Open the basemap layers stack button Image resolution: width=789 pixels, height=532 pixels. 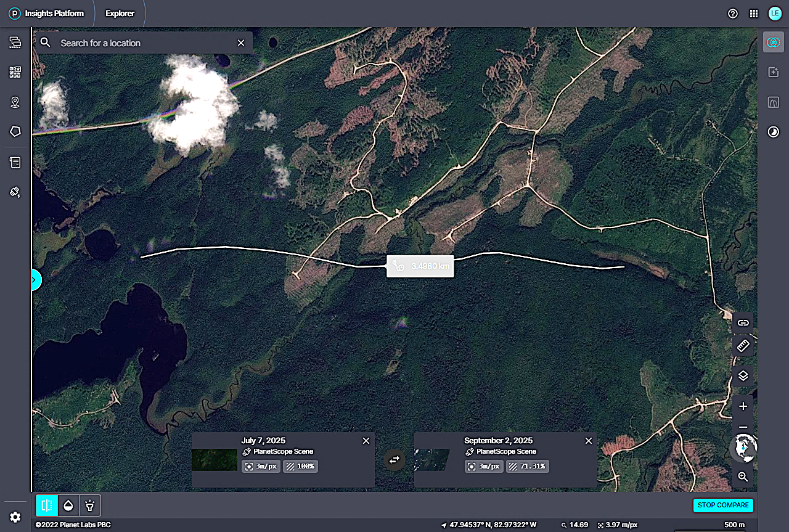coord(743,375)
